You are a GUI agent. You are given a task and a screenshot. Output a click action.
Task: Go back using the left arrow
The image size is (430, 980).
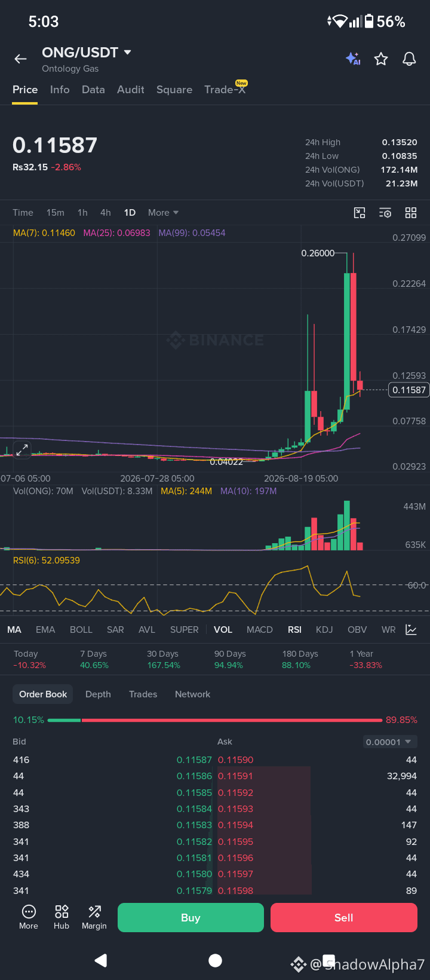tap(21, 59)
